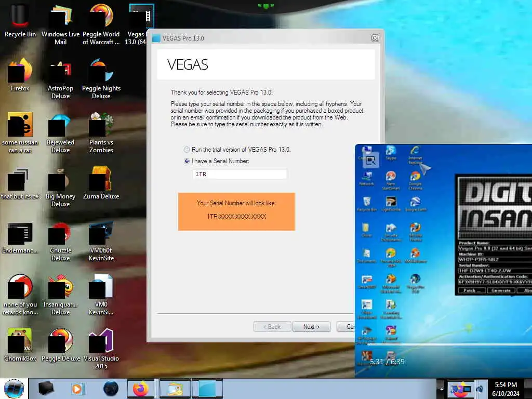Select the 'some russian ran a rat' icon
The image size is (532, 399).
[x=20, y=132]
